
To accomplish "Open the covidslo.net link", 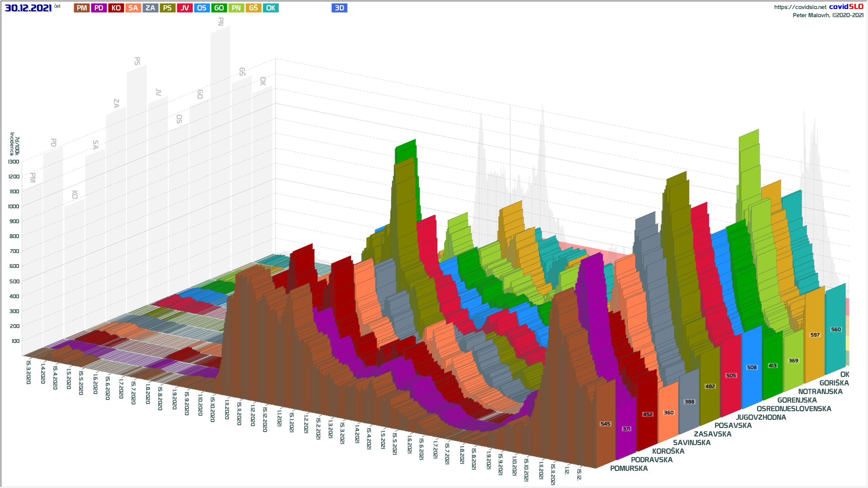I will click(x=800, y=7).
